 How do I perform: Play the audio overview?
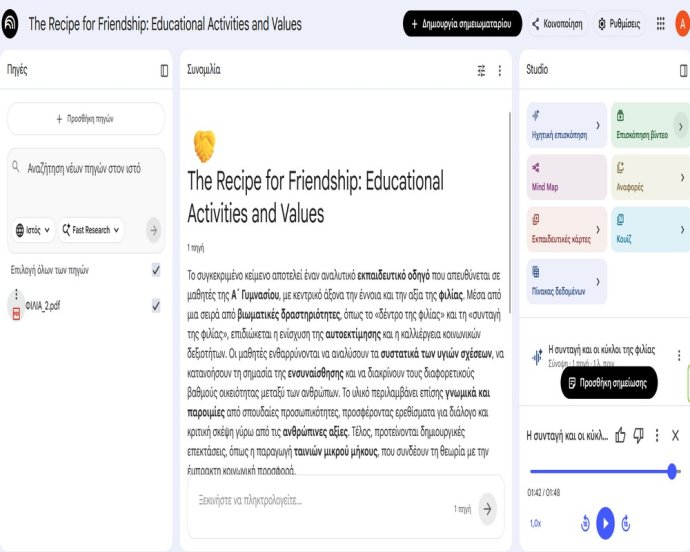(x=605, y=522)
